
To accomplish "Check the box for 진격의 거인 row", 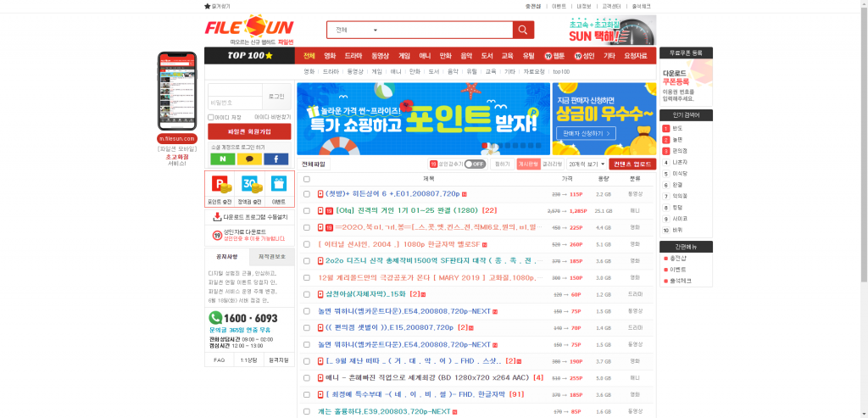I will click(307, 211).
